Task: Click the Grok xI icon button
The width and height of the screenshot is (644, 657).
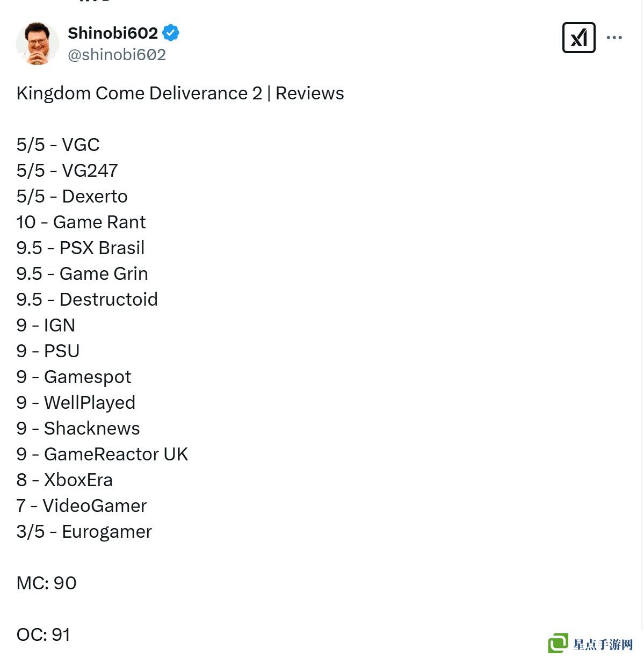Action: tap(578, 38)
